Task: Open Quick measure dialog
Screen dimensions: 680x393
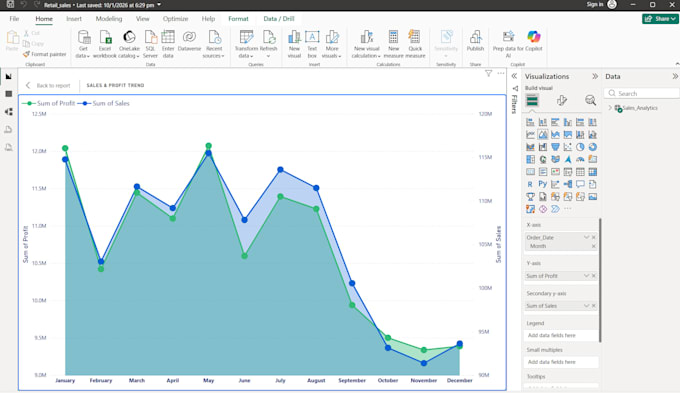Action: (x=415, y=44)
